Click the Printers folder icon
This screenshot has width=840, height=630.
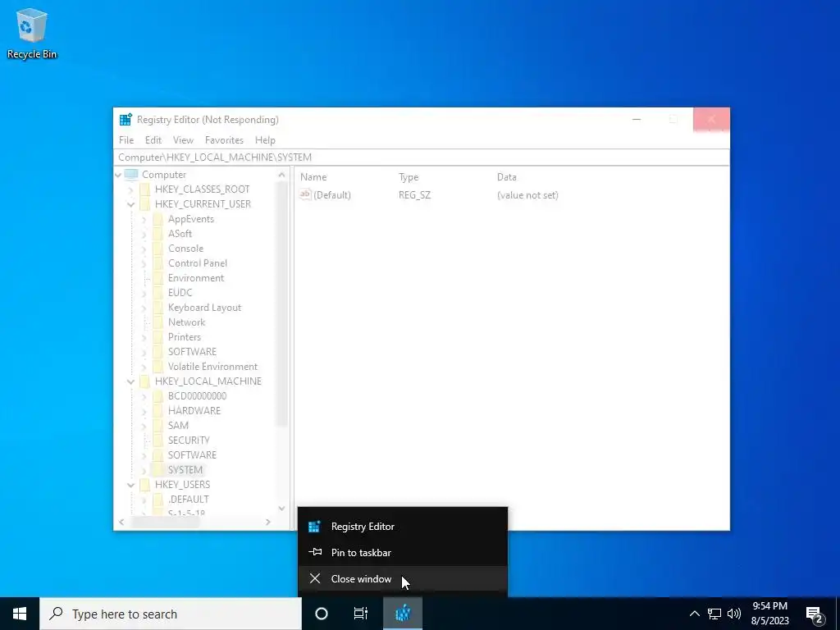(x=157, y=337)
